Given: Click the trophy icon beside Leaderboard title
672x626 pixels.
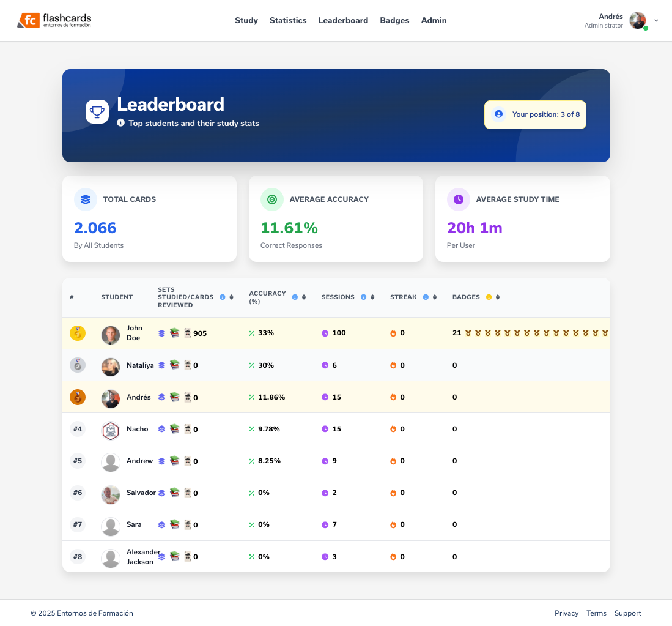Looking at the screenshot, I should coord(97,111).
